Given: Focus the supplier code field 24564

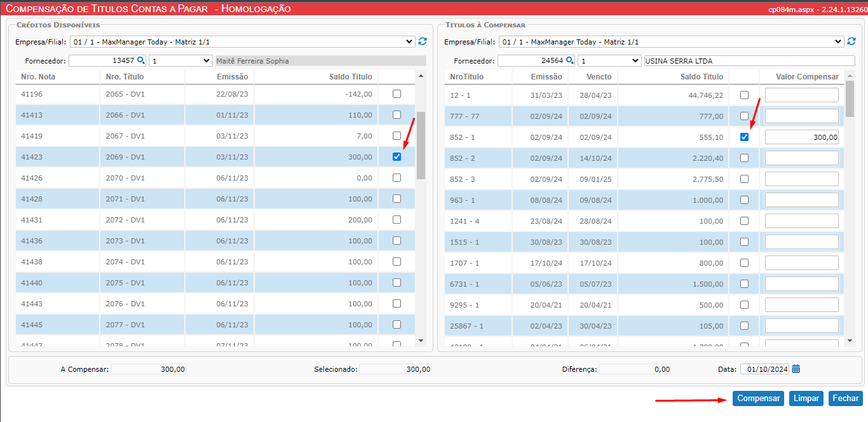Looking at the screenshot, I should [x=531, y=60].
